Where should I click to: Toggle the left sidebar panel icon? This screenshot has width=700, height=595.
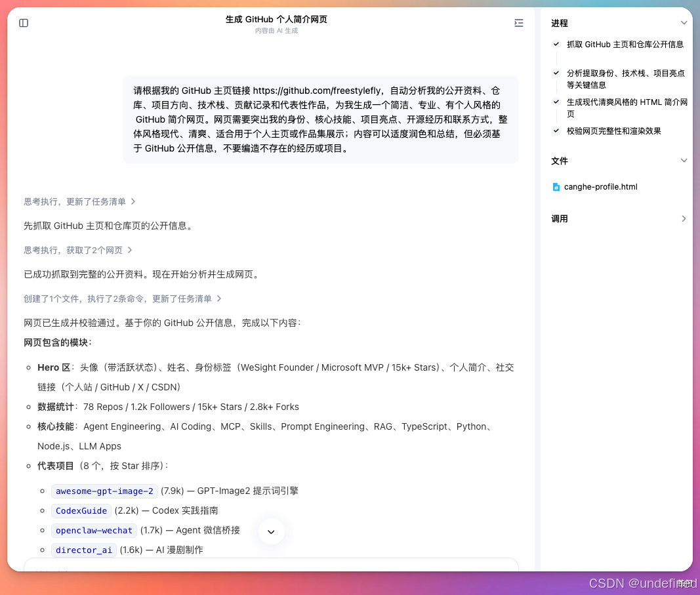(24, 23)
